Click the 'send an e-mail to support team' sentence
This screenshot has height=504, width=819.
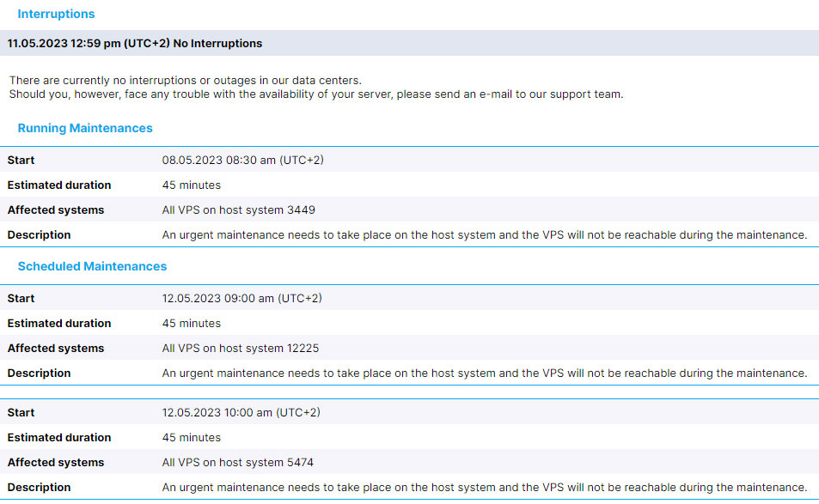[316, 94]
